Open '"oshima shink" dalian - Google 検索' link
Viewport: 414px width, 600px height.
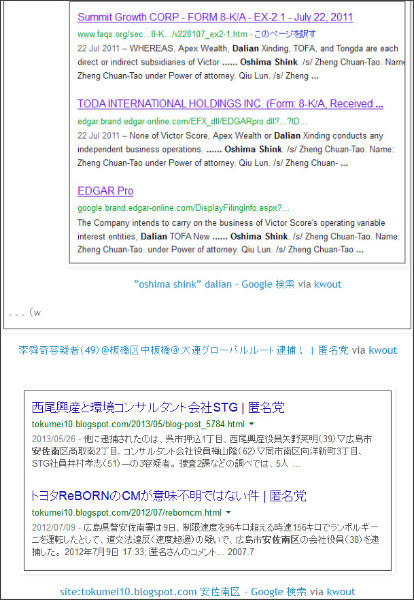coord(214,284)
